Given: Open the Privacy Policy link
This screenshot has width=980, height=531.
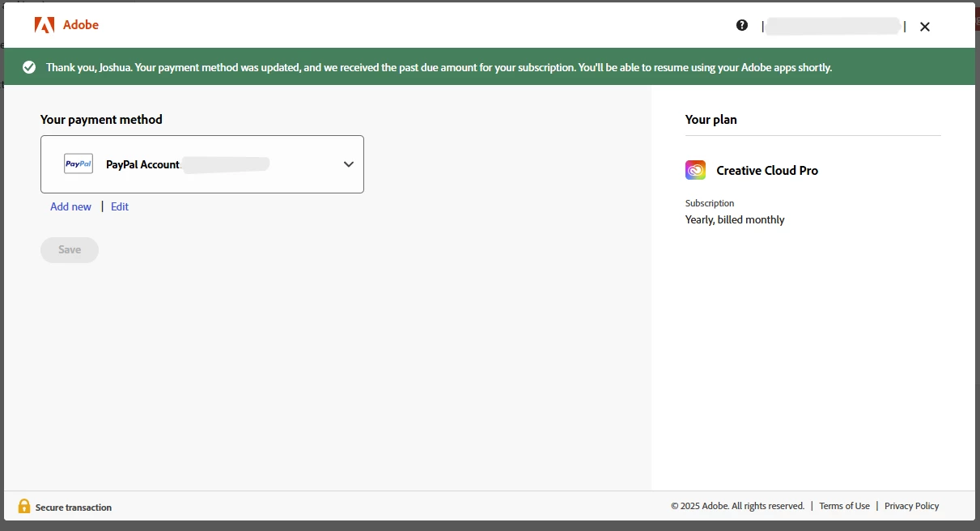Looking at the screenshot, I should [911, 506].
